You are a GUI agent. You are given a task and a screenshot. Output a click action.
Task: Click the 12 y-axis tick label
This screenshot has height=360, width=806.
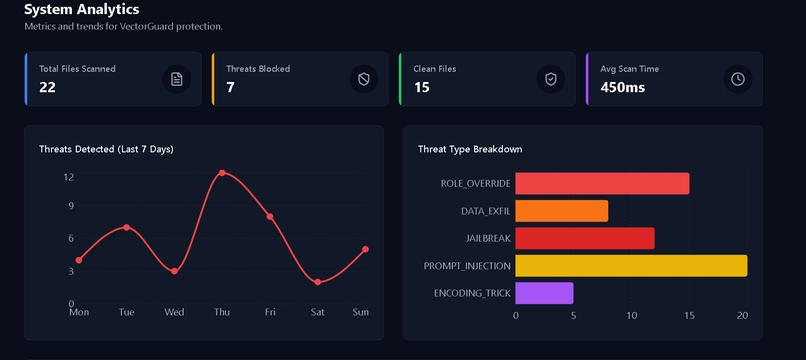(69, 177)
